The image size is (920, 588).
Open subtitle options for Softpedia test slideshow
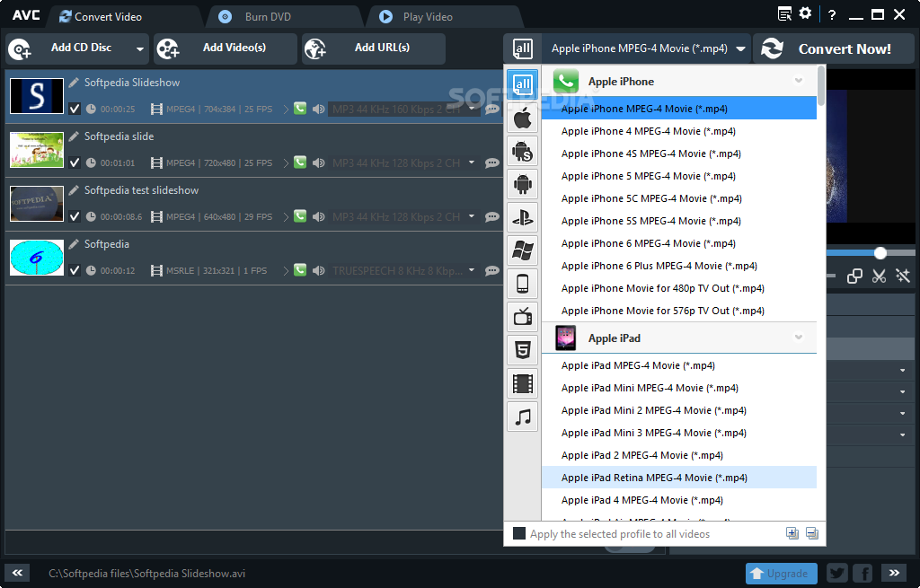[491, 217]
